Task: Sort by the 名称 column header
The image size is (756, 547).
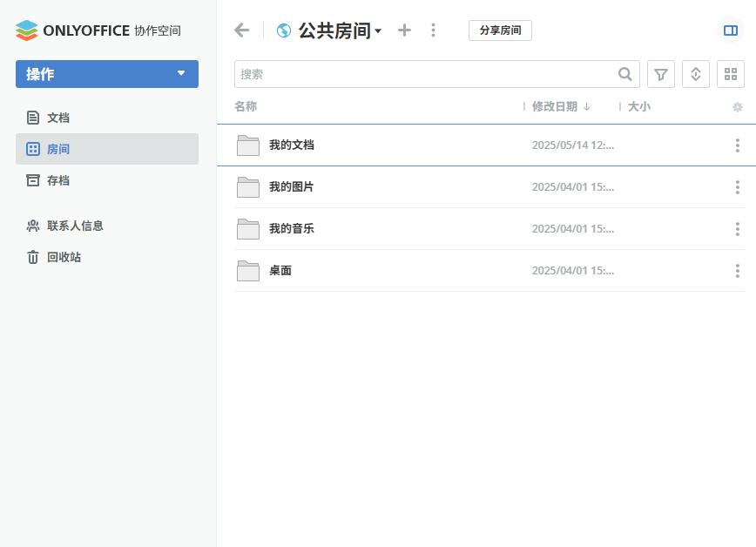Action: pos(246,106)
